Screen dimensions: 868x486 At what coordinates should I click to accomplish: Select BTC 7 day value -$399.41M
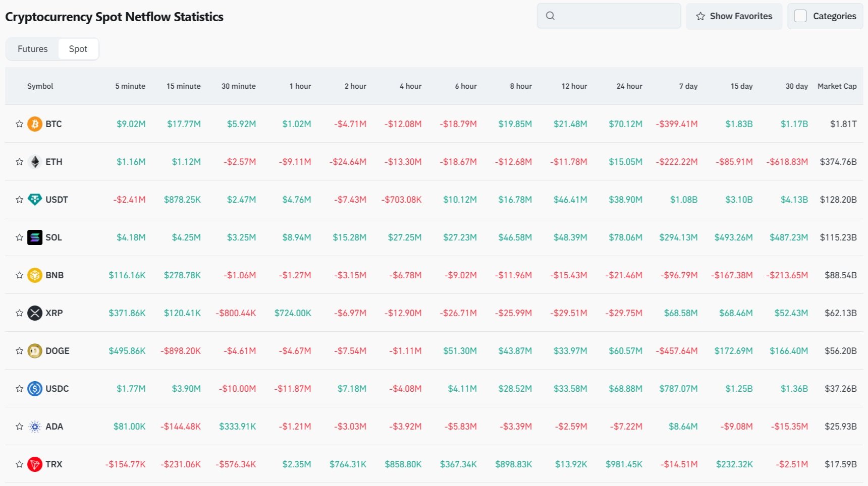tap(677, 124)
